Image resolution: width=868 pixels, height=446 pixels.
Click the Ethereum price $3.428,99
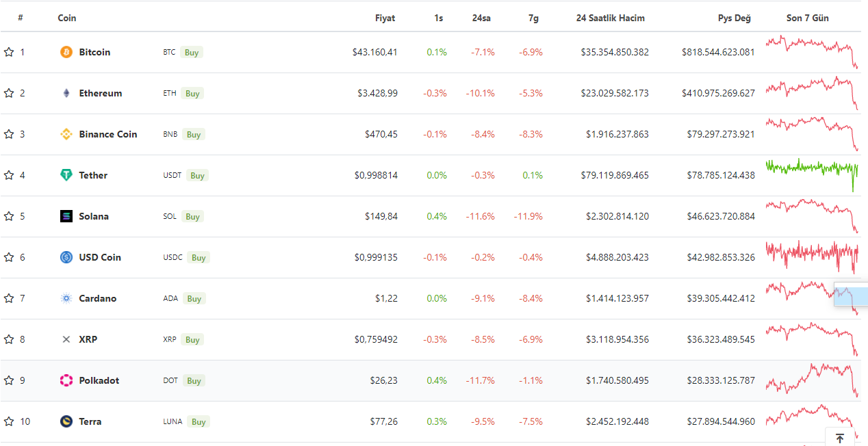[378, 93]
